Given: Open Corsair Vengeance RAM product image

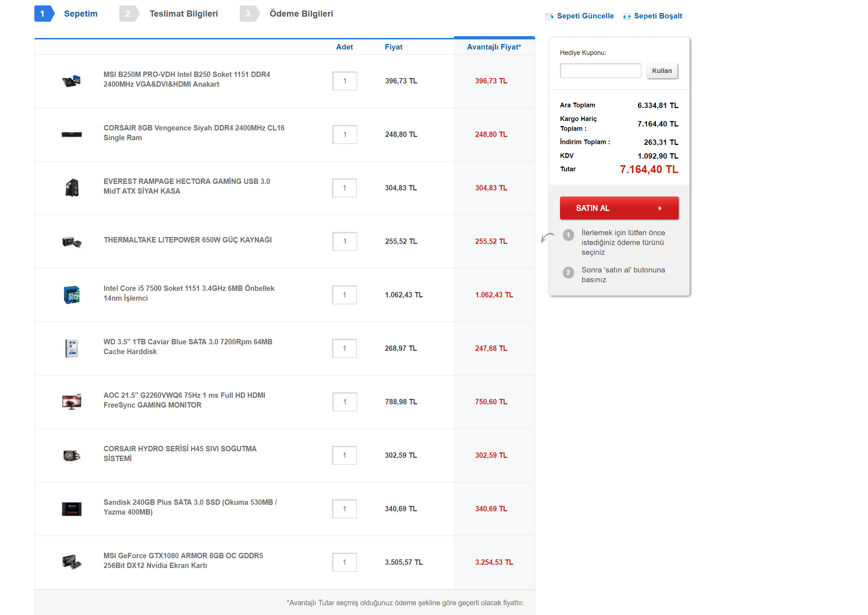Looking at the screenshot, I should coord(72,134).
